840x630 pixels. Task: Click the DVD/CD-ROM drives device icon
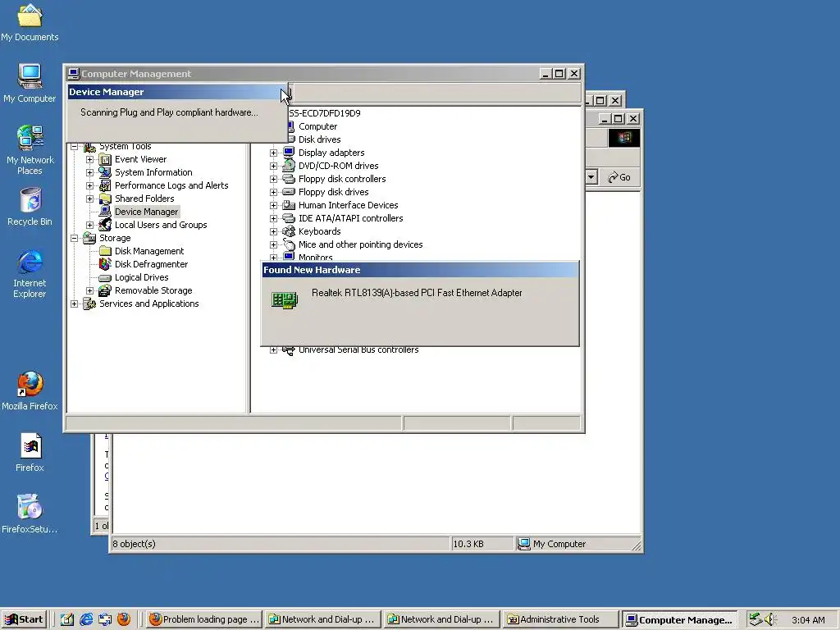point(289,166)
